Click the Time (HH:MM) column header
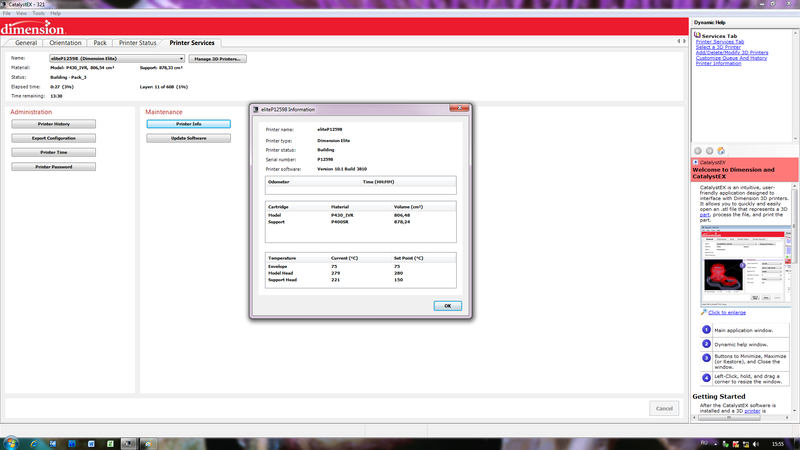 point(378,182)
